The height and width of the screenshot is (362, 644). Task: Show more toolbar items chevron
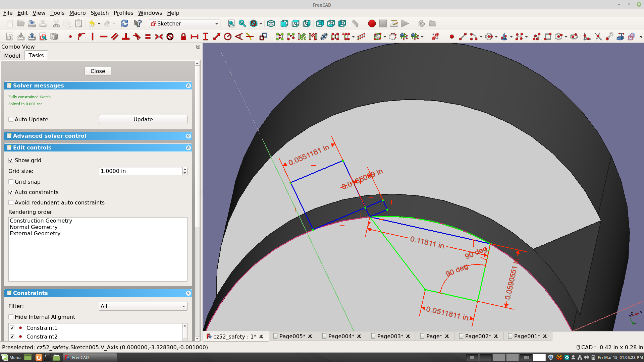point(641,37)
